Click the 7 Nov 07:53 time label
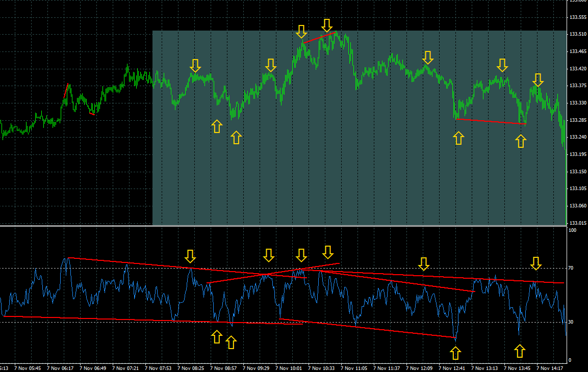 tap(158, 368)
